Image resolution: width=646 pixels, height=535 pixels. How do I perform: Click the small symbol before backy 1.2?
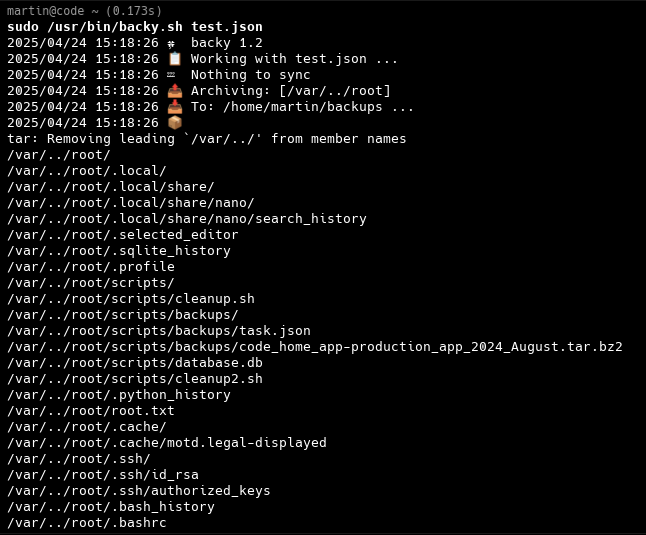171,44
